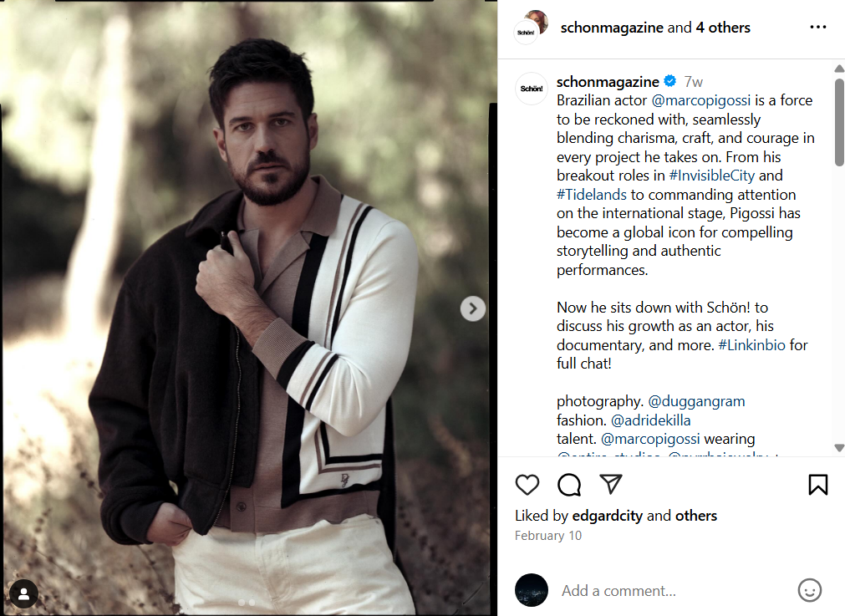Open the #InvisibleCity hashtag
845x616 pixels.
pyautogui.click(x=711, y=176)
